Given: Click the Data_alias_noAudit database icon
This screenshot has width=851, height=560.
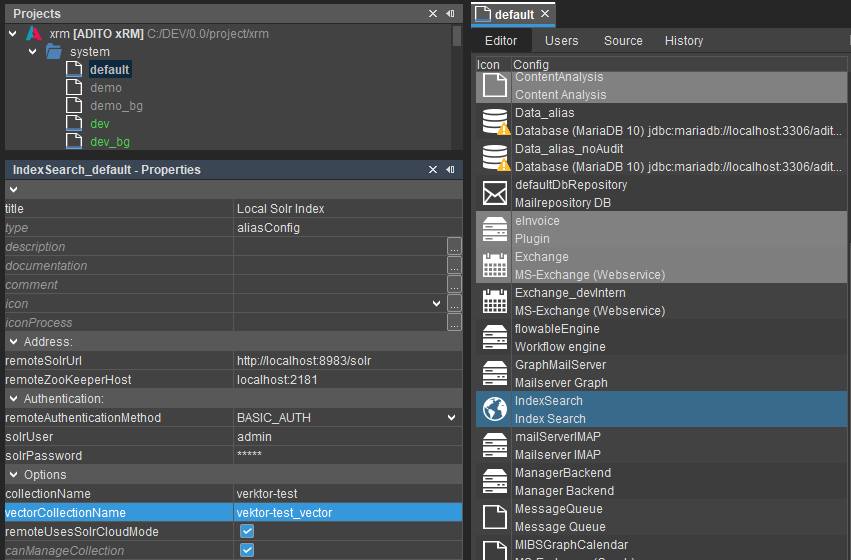Looking at the screenshot, I should tap(494, 157).
